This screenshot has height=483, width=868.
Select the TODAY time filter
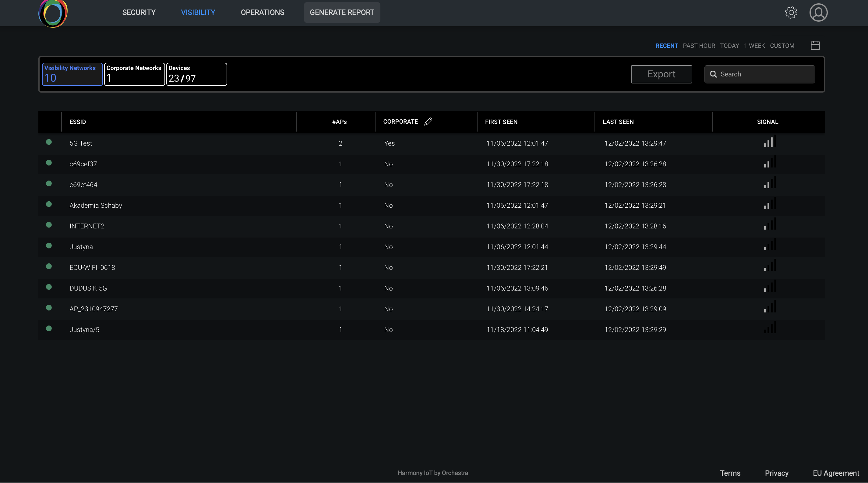point(729,46)
